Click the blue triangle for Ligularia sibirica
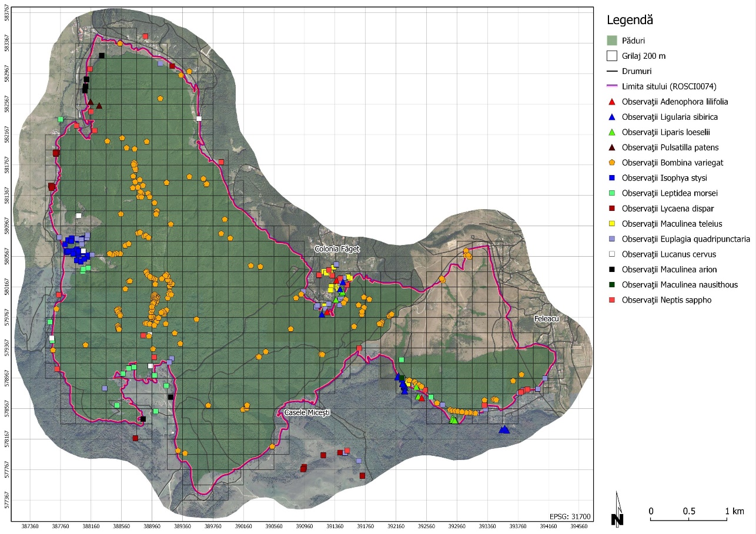This screenshot has height=534, width=756. pyautogui.click(x=612, y=117)
